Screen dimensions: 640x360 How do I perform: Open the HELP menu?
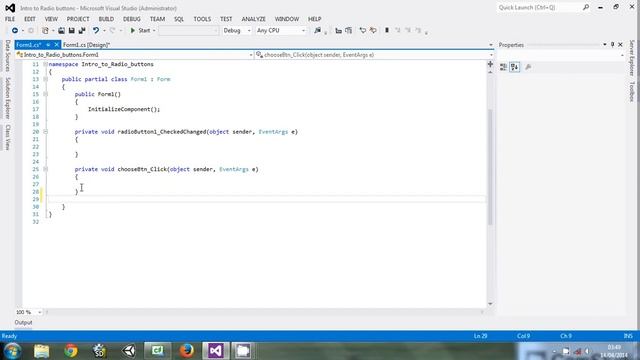314,19
